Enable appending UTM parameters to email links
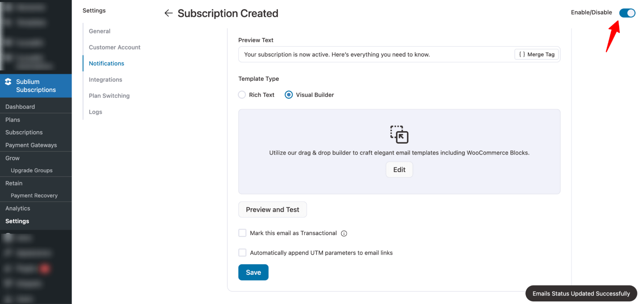The height and width of the screenshot is (304, 644). point(242,252)
